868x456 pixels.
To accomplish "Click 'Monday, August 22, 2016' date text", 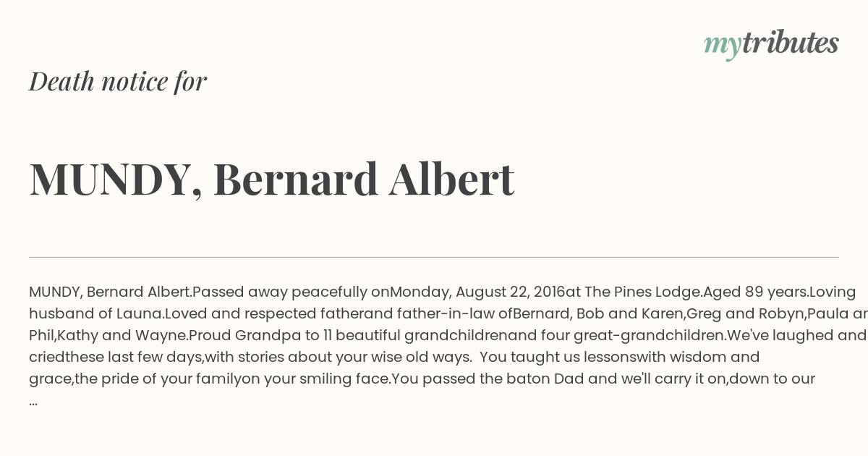I will click(x=477, y=292).
